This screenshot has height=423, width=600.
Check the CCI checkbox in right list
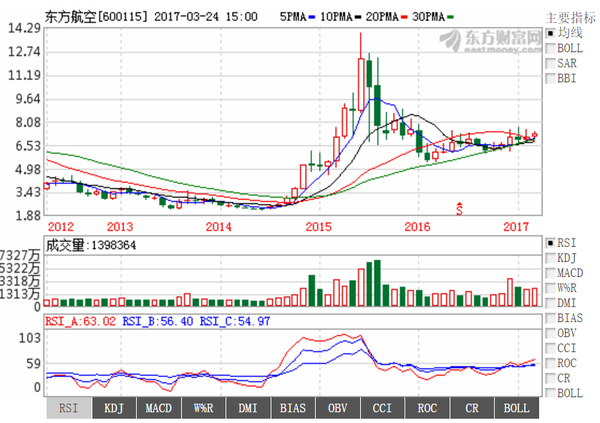tap(550, 348)
